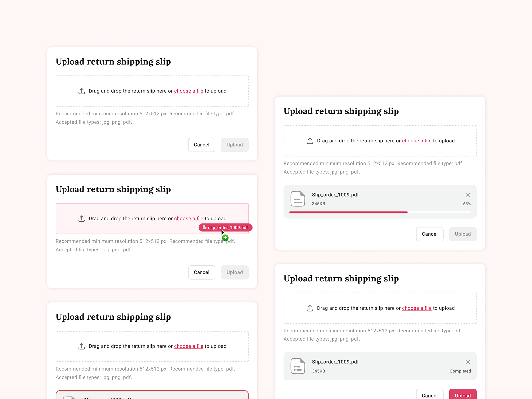
Task: Click the upload icon in the bottom-left dialog drop zone
Action: [82, 346]
